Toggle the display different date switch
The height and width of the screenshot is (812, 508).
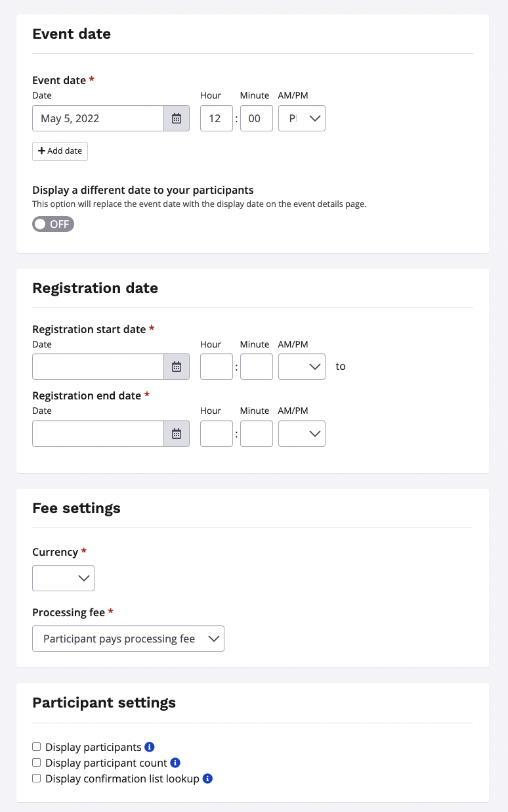[53, 224]
